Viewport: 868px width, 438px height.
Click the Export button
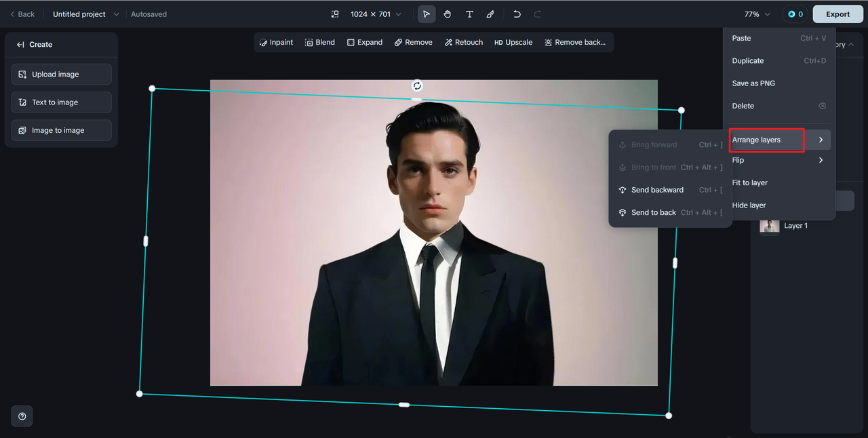[837, 14]
